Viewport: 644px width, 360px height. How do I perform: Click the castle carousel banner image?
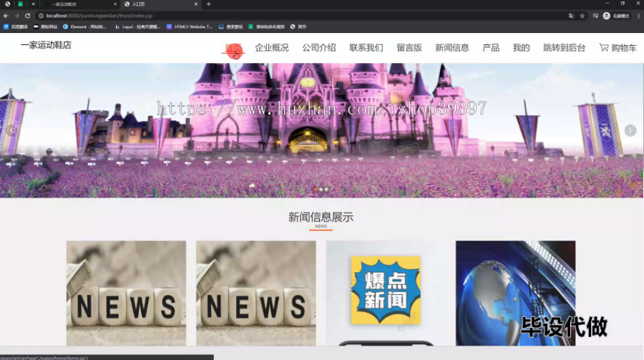pos(321,130)
